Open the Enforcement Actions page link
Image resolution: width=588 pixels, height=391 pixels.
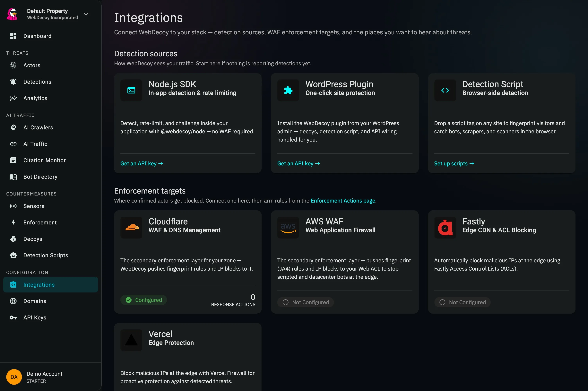(x=343, y=201)
